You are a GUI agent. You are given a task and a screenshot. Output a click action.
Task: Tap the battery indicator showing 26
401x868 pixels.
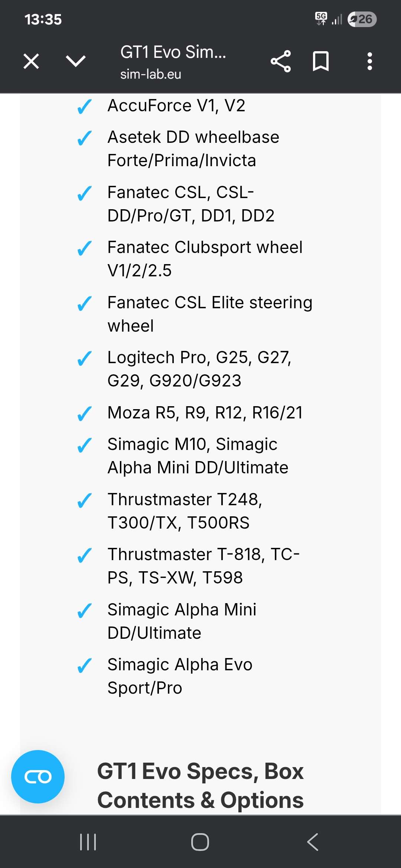pos(362,19)
